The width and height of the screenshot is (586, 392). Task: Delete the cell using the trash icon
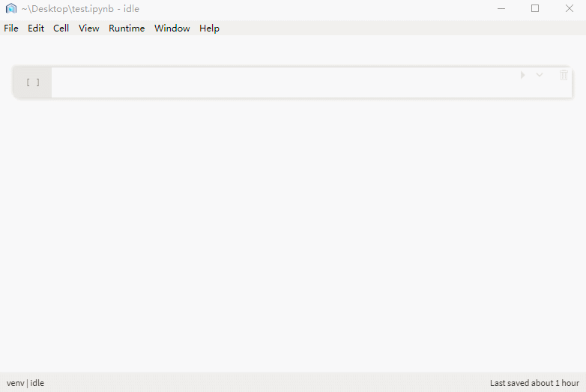coord(564,75)
